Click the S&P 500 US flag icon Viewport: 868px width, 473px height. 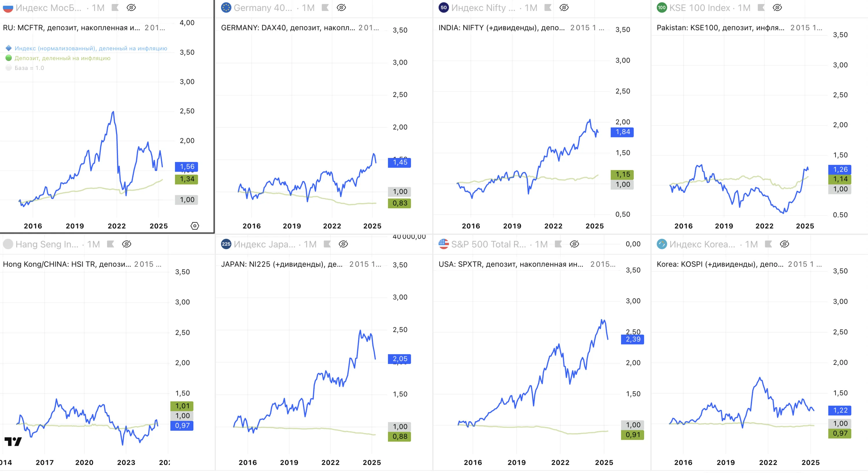pyautogui.click(x=444, y=244)
